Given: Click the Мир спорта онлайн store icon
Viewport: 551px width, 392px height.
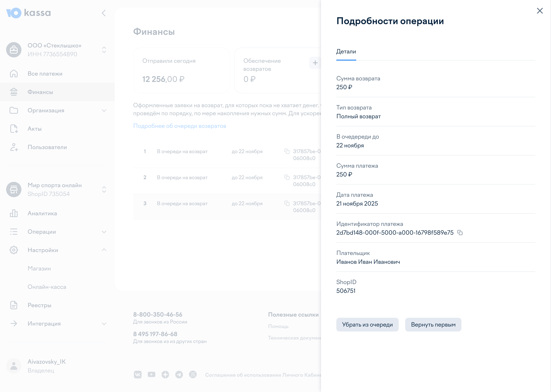Looking at the screenshot, I should pyautogui.click(x=14, y=189).
